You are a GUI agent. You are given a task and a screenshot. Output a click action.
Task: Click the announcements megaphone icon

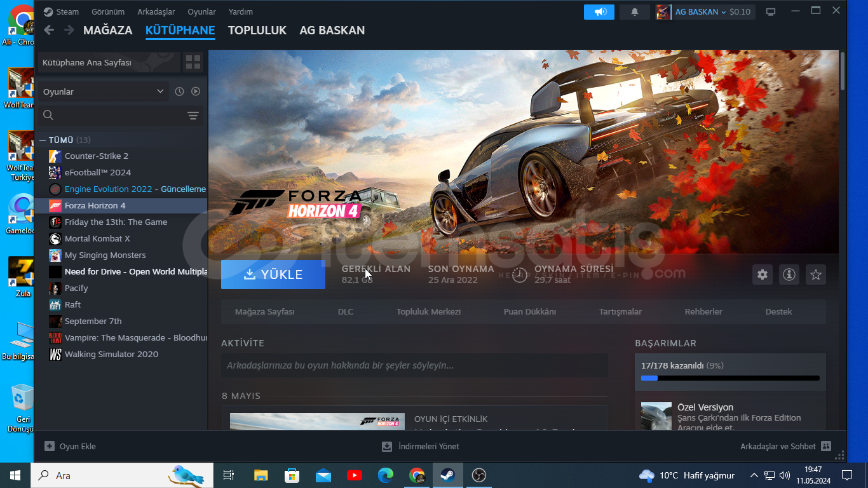pyautogui.click(x=599, y=12)
